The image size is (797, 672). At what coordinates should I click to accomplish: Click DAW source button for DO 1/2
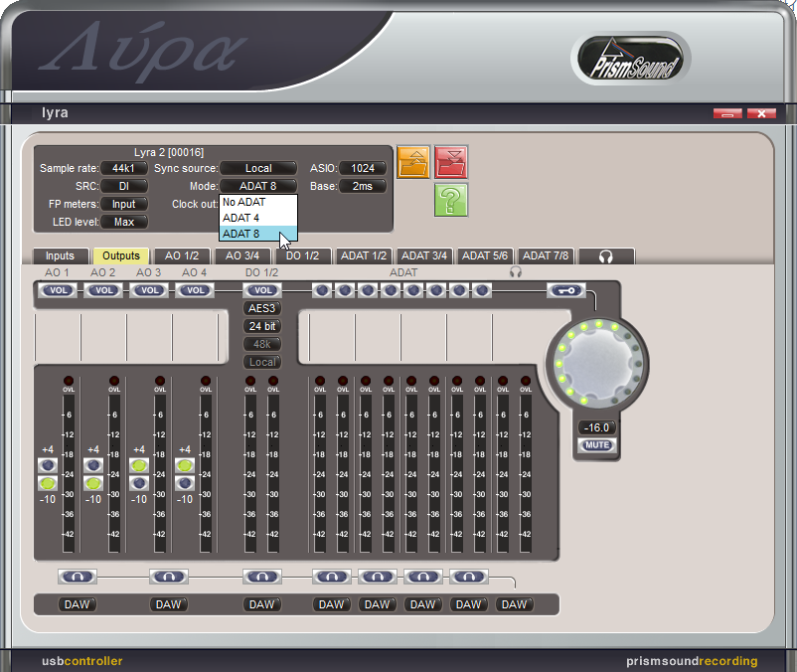[x=262, y=604]
